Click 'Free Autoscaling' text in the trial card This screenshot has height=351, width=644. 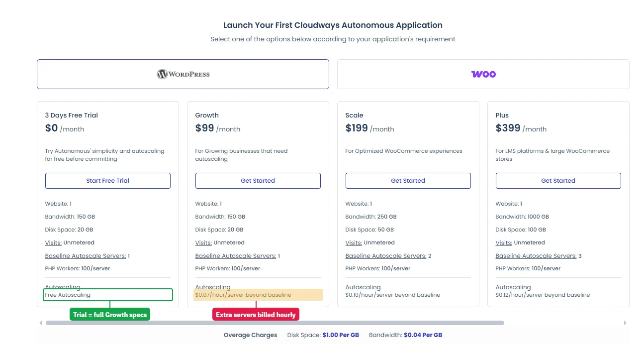[x=68, y=295]
